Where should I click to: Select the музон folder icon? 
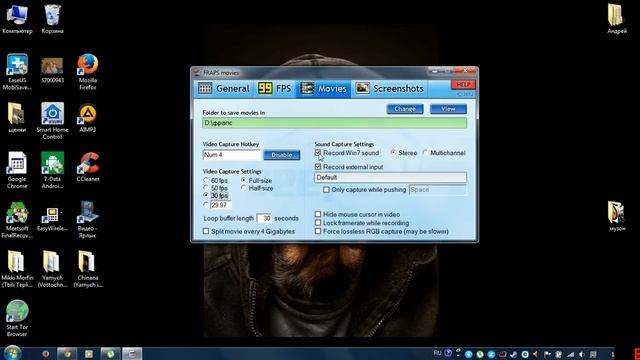(x=616, y=216)
